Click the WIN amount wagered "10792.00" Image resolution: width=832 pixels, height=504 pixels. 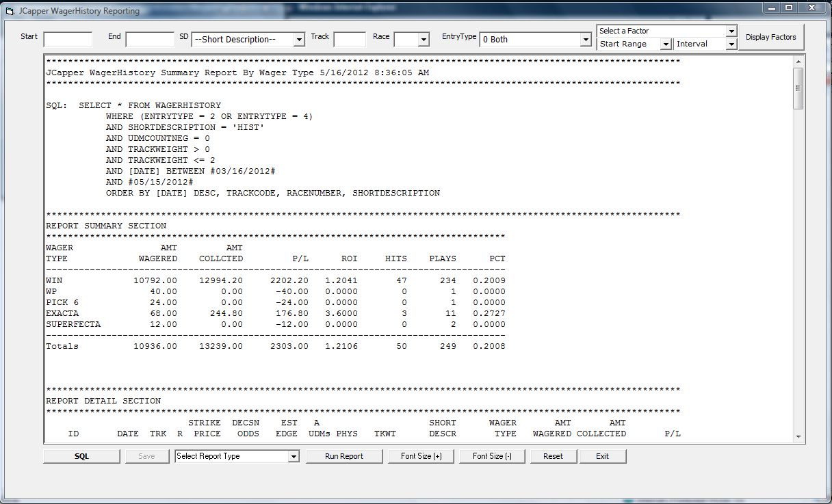155,280
